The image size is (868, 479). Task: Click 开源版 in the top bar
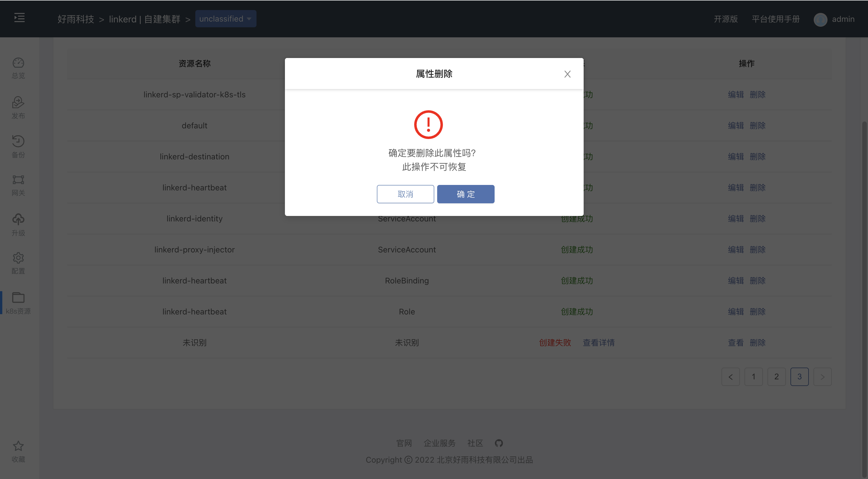(x=726, y=19)
